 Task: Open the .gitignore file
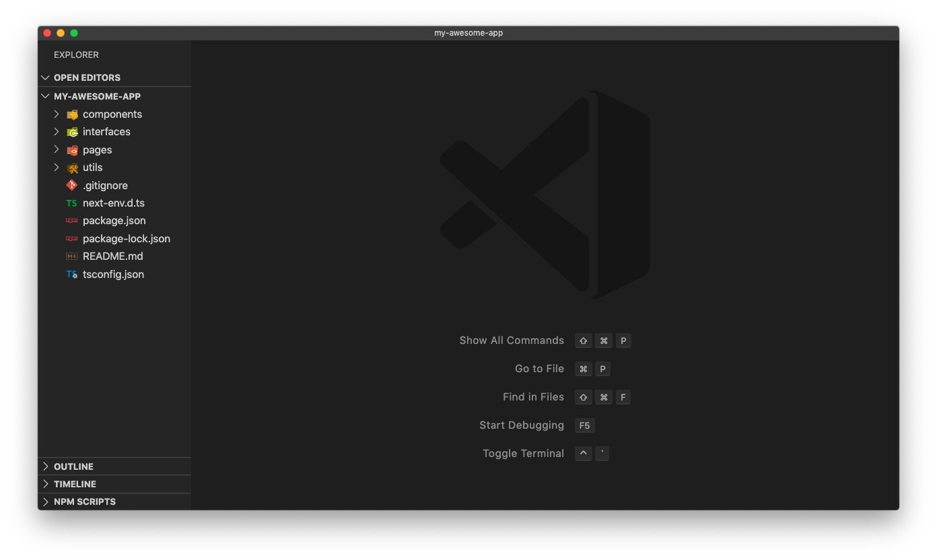pos(105,186)
